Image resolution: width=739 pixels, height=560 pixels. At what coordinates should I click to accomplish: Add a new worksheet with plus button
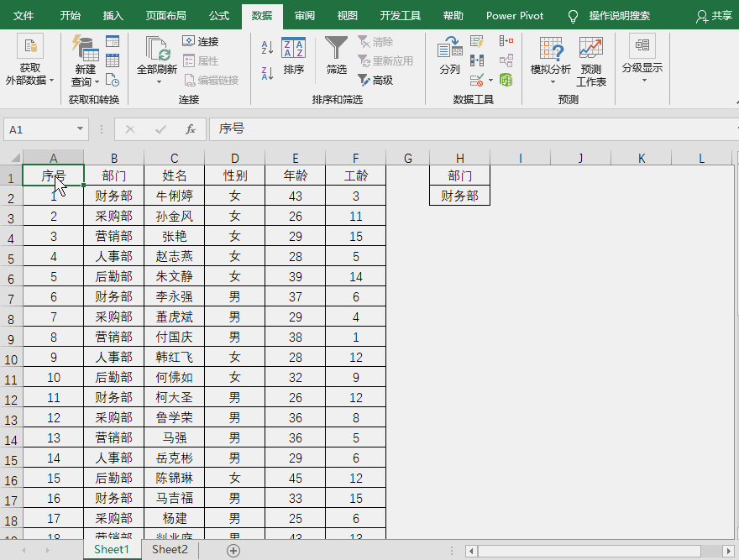233,550
